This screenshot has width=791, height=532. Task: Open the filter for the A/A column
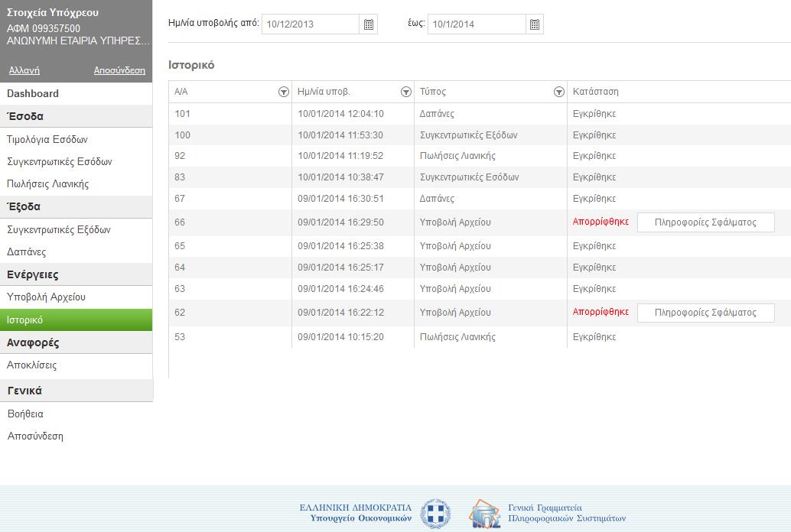click(284, 92)
